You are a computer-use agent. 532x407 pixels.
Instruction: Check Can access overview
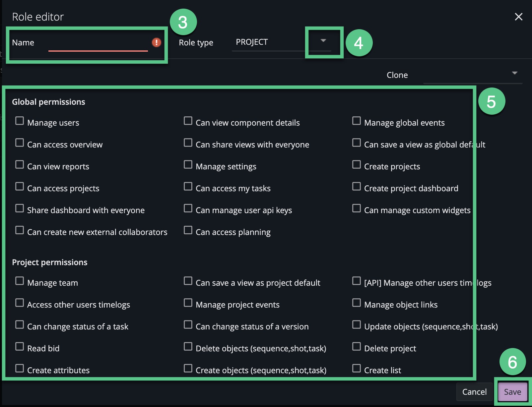[x=20, y=142]
